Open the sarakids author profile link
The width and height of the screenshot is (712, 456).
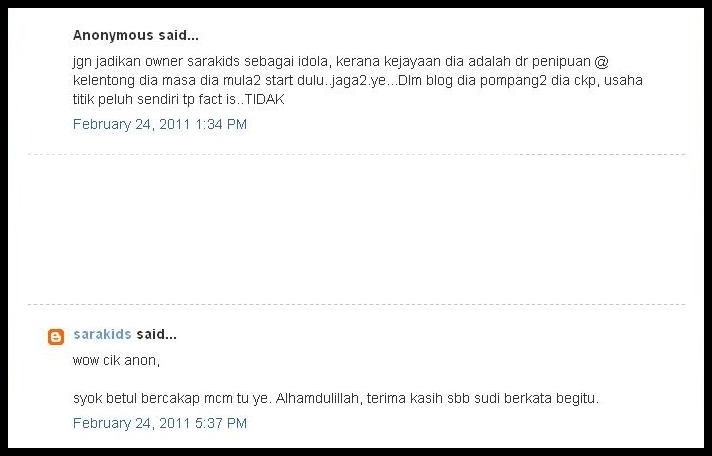point(102,334)
